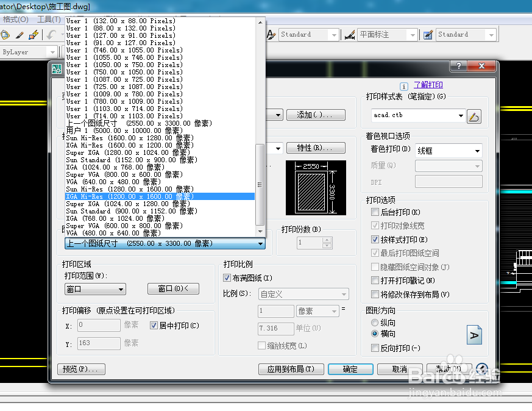
Task: Click the text style icon before Standard
Action: pyautogui.click(x=271, y=35)
